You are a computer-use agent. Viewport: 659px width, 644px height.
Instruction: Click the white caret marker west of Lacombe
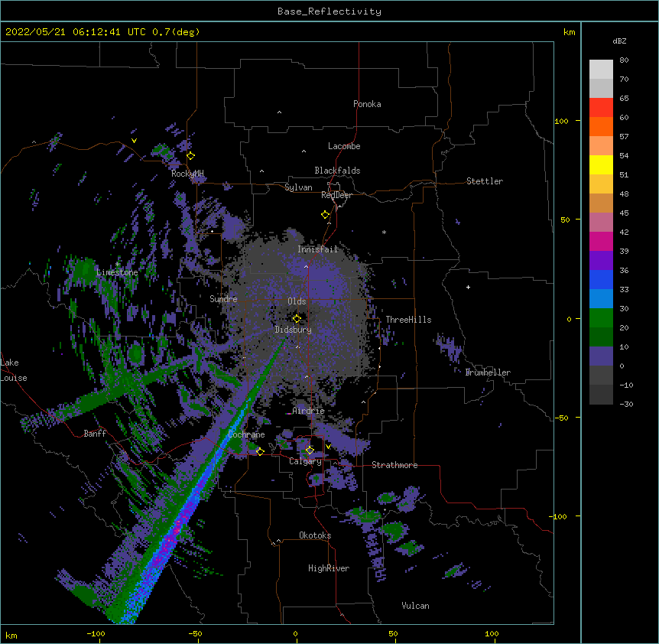coord(304,151)
